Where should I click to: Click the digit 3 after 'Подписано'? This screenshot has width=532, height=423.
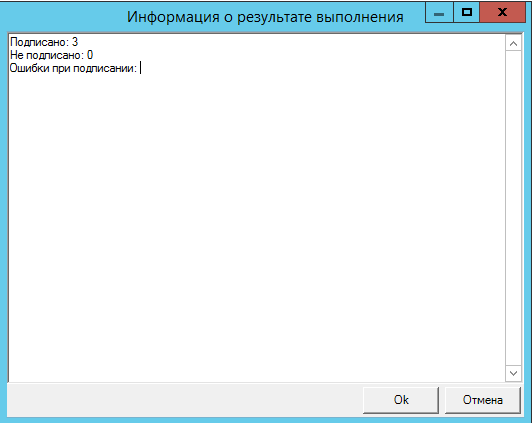pos(75,42)
